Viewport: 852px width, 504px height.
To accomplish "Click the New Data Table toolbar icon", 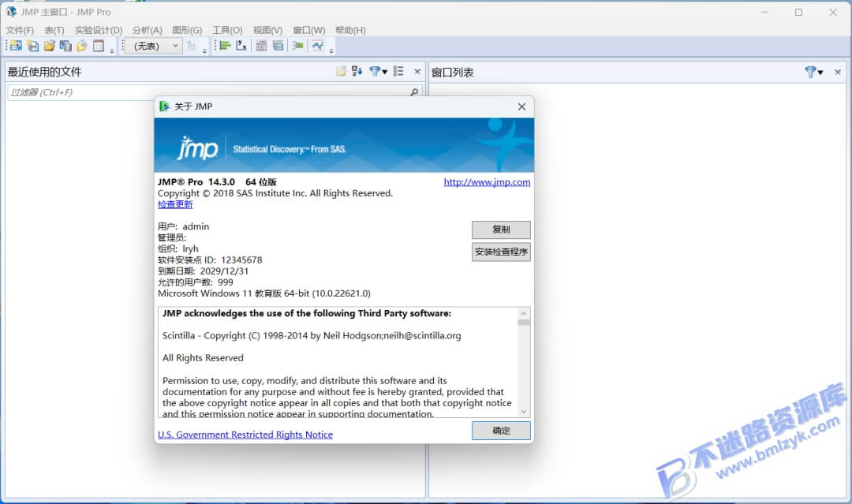I will (16, 46).
